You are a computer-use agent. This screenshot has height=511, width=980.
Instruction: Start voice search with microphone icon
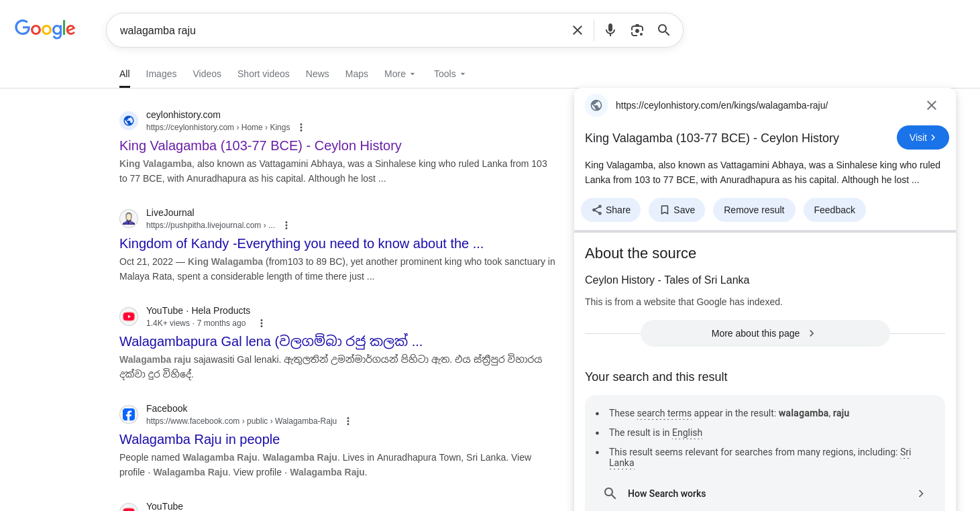(x=610, y=30)
